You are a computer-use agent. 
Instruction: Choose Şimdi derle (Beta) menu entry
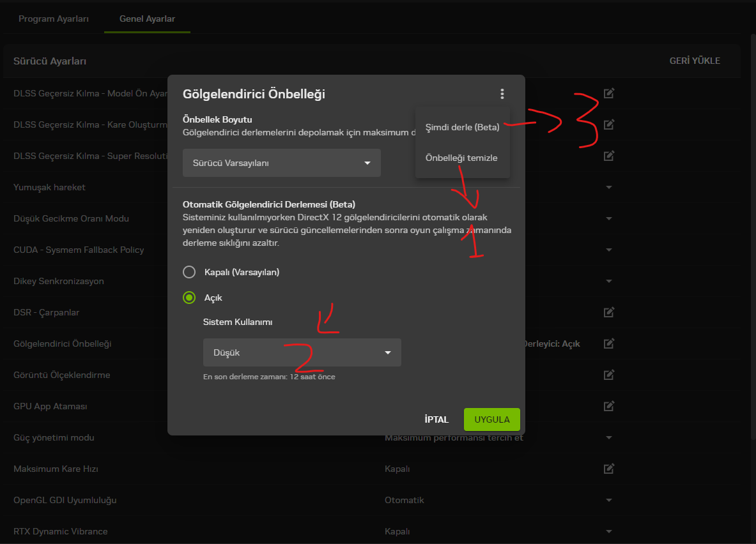(x=463, y=127)
